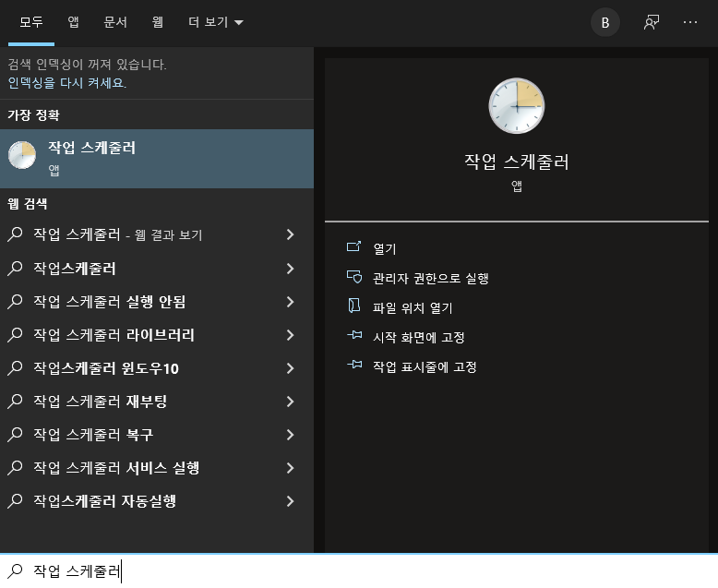Open the 더 보기 dropdown
Viewport: 718px width, 588px height.
(x=216, y=22)
